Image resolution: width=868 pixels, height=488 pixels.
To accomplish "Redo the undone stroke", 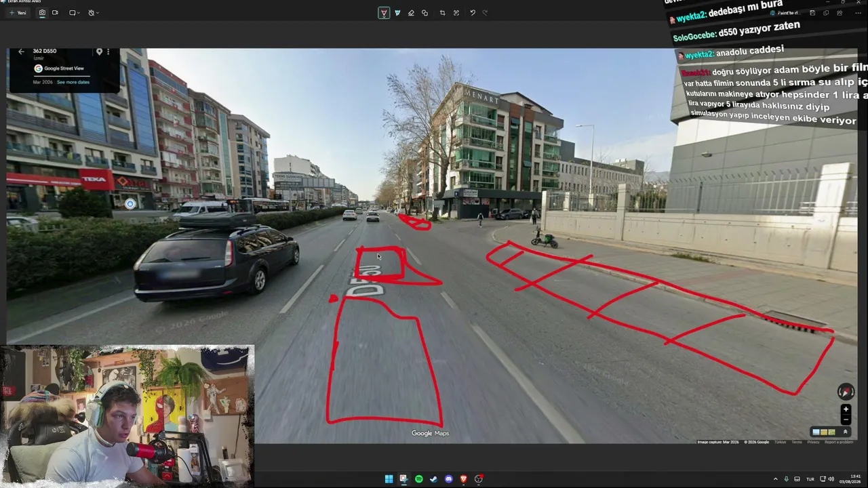I will tap(485, 13).
